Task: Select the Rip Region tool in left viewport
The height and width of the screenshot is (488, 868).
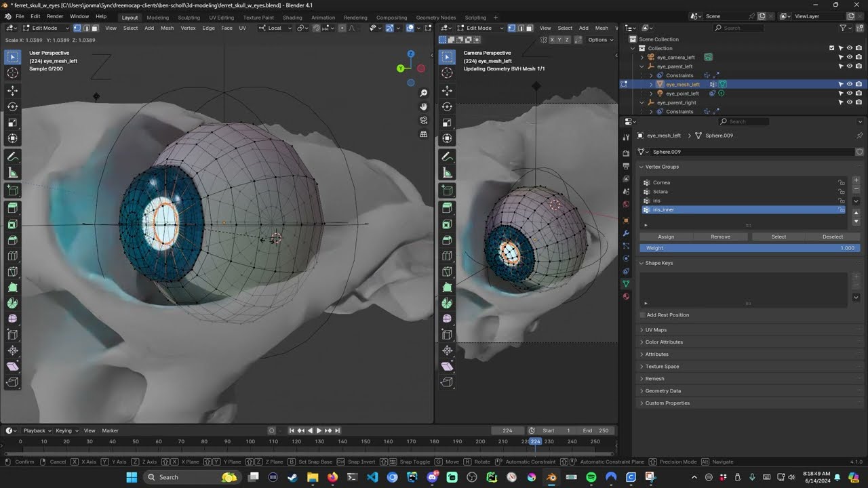Action: point(13,382)
